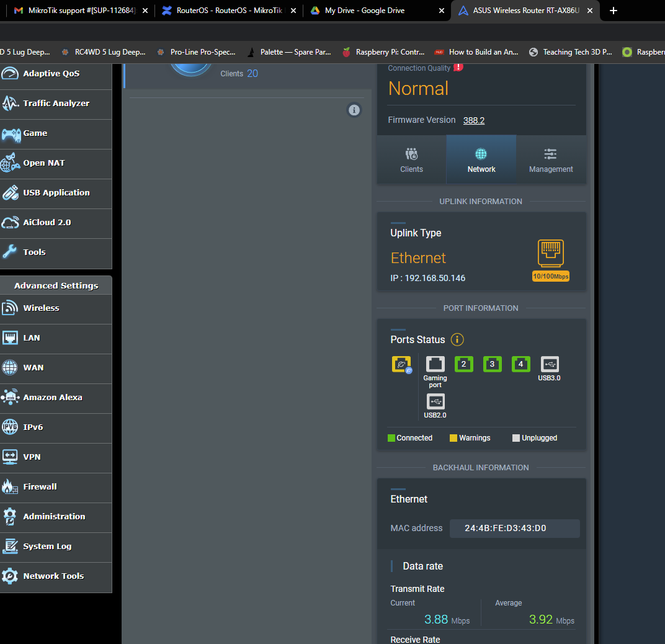Close the My Drive Google Drive tab
This screenshot has width=665, height=644.
[x=442, y=11]
